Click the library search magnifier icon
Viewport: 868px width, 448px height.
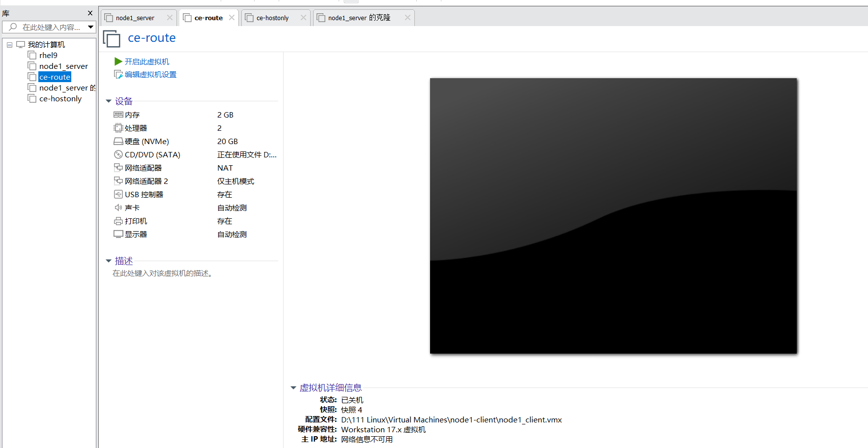pos(13,27)
